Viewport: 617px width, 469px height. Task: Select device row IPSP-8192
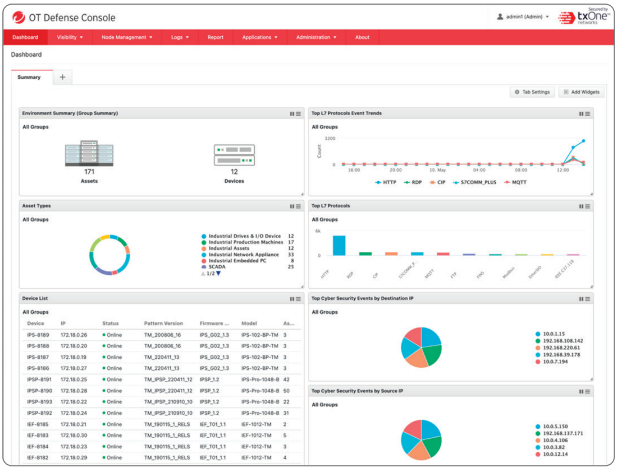click(161, 413)
